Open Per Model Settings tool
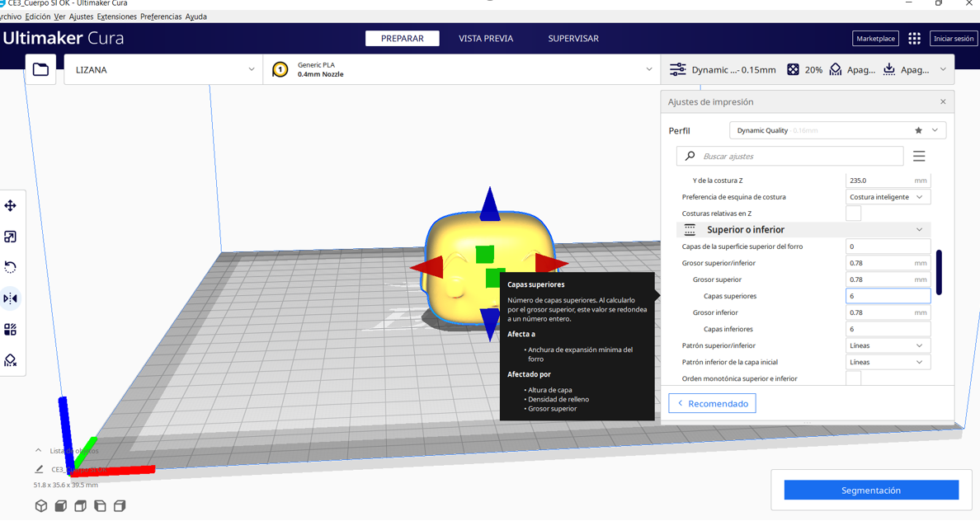 pyautogui.click(x=11, y=329)
